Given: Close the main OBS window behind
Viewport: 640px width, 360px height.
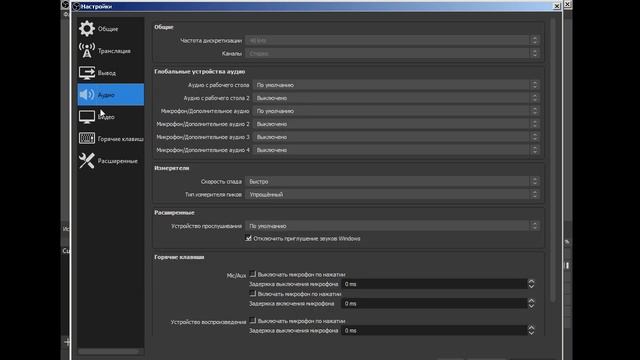Looking at the screenshot, I should (567, 4).
